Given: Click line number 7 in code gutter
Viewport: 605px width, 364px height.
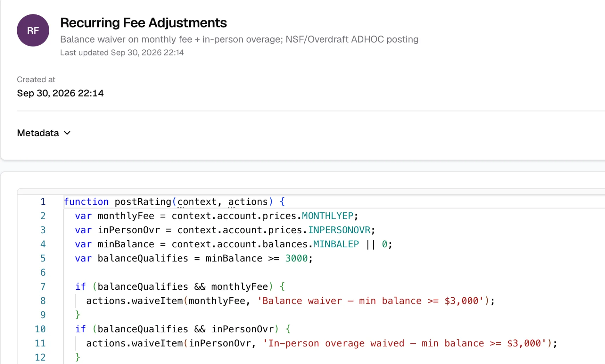Looking at the screenshot, I should pyautogui.click(x=43, y=287).
